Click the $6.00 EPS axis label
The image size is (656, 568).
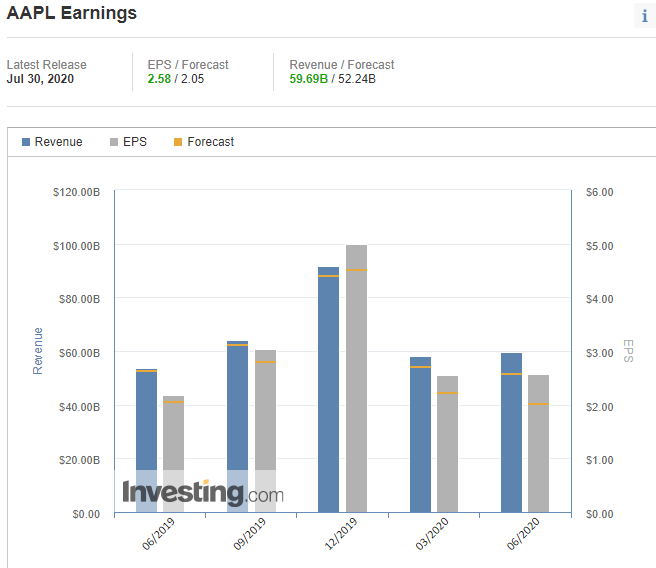click(x=600, y=192)
